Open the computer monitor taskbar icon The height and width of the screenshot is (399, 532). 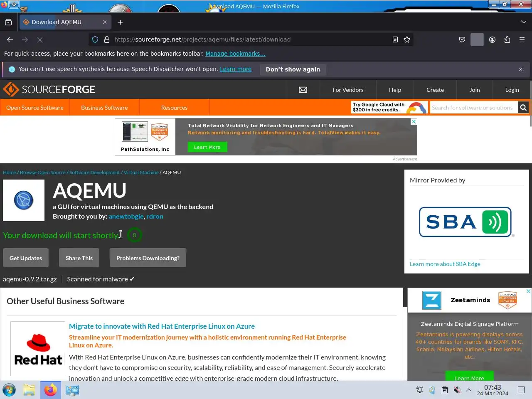tap(72, 390)
